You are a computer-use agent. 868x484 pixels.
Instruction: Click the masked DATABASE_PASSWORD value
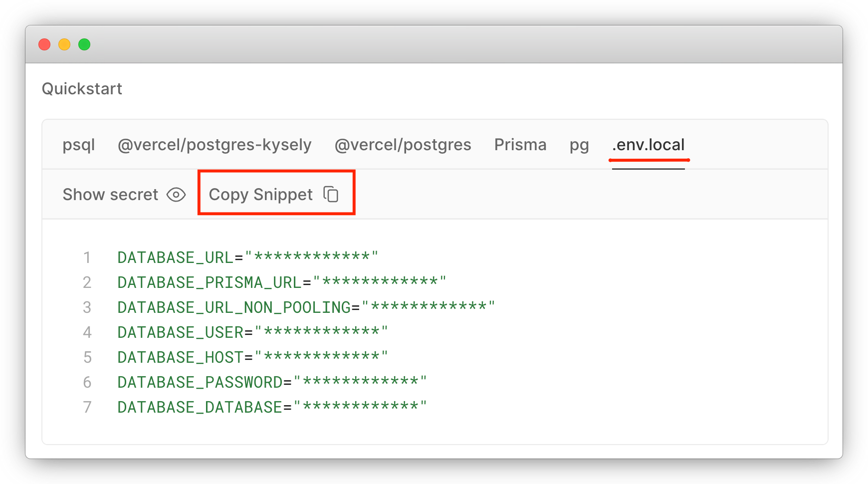point(359,382)
